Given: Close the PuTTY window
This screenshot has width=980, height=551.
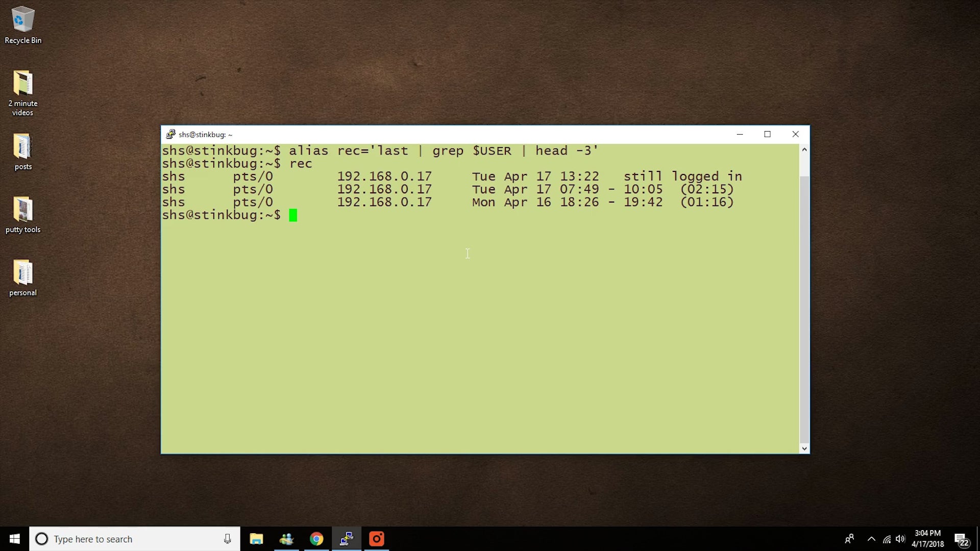Looking at the screenshot, I should tap(795, 134).
